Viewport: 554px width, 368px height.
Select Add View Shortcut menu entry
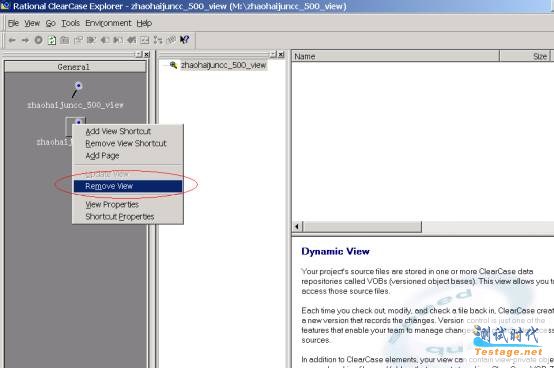pyautogui.click(x=118, y=131)
